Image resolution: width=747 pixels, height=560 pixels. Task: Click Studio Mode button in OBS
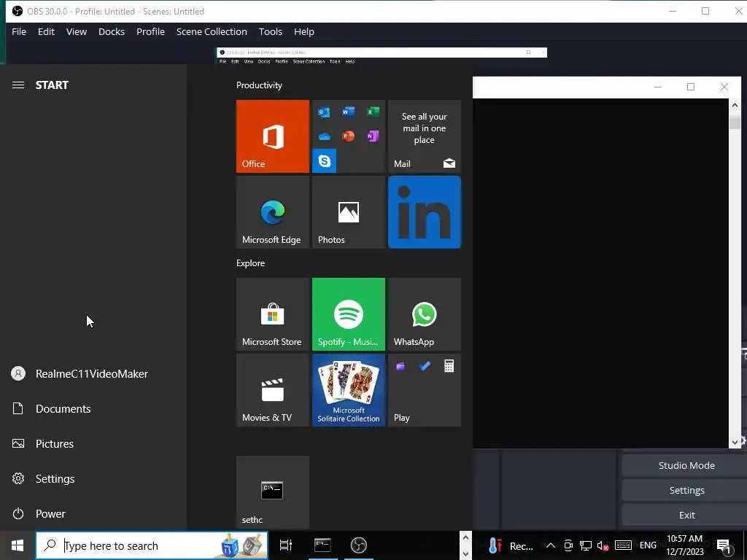[686, 466]
